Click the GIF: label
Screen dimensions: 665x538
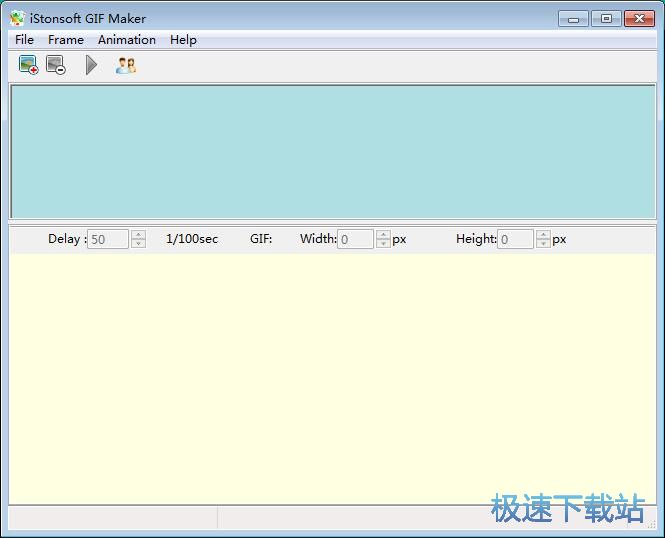(261, 239)
